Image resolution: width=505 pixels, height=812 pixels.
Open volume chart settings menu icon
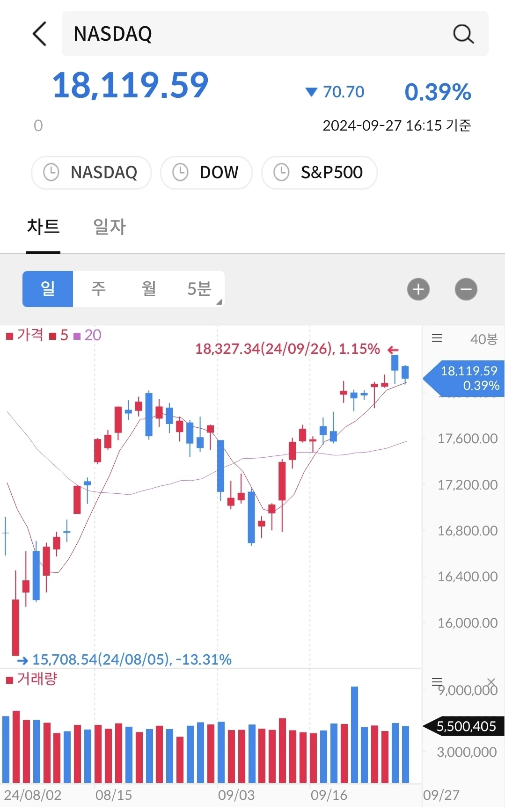[x=437, y=681]
